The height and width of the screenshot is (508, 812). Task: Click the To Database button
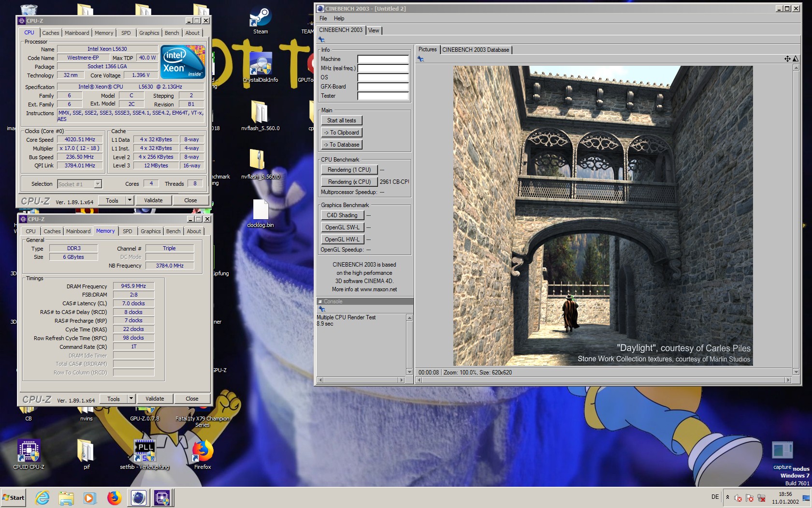tap(341, 145)
